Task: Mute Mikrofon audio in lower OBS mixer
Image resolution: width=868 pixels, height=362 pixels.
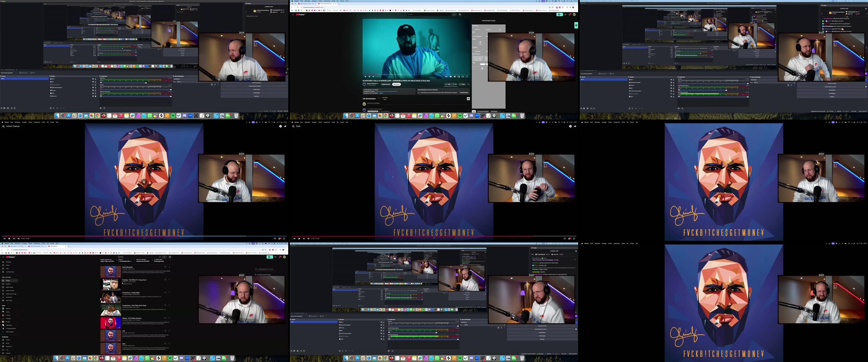Action: click(x=389, y=339)
